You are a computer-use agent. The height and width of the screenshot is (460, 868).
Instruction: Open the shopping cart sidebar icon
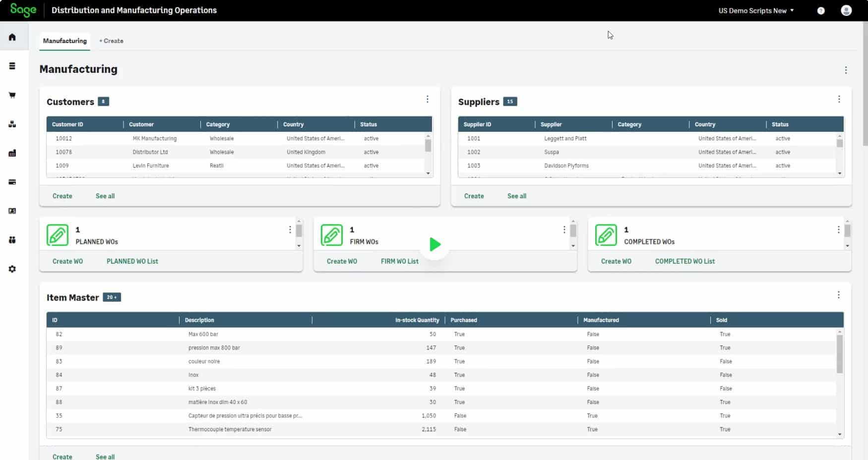point(12,95)
